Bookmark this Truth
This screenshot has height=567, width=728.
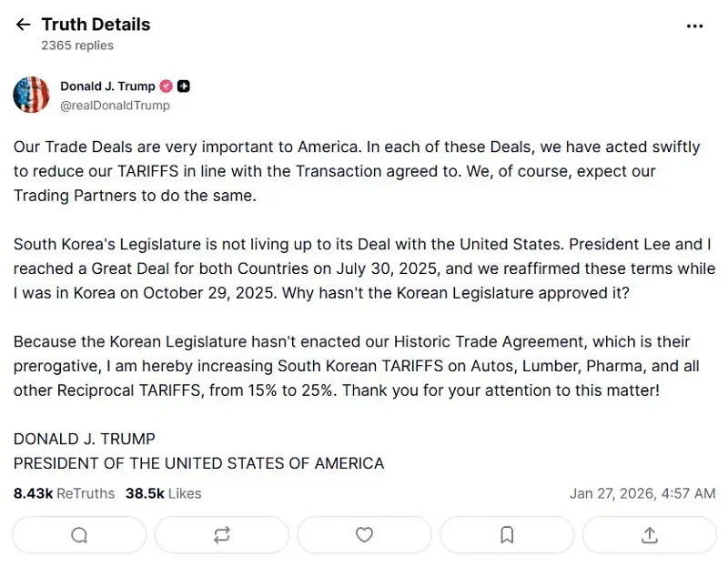(506, 535)
